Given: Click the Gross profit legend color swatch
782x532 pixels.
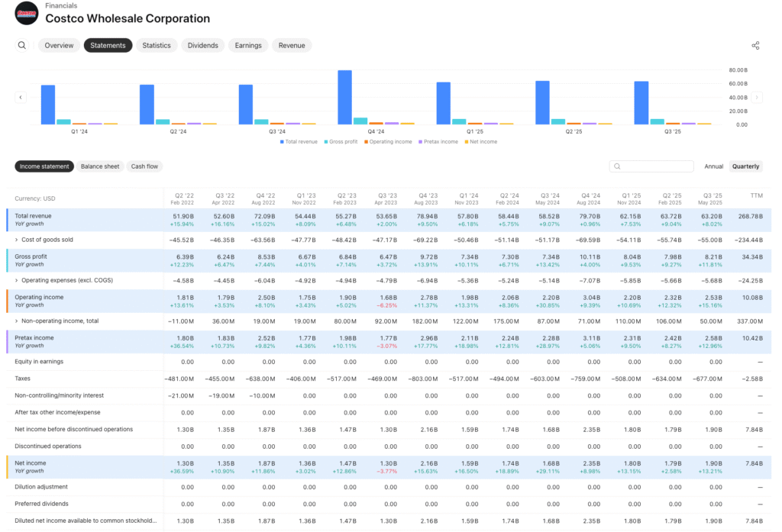Looking at the screenshot, I should click(327, 142).
